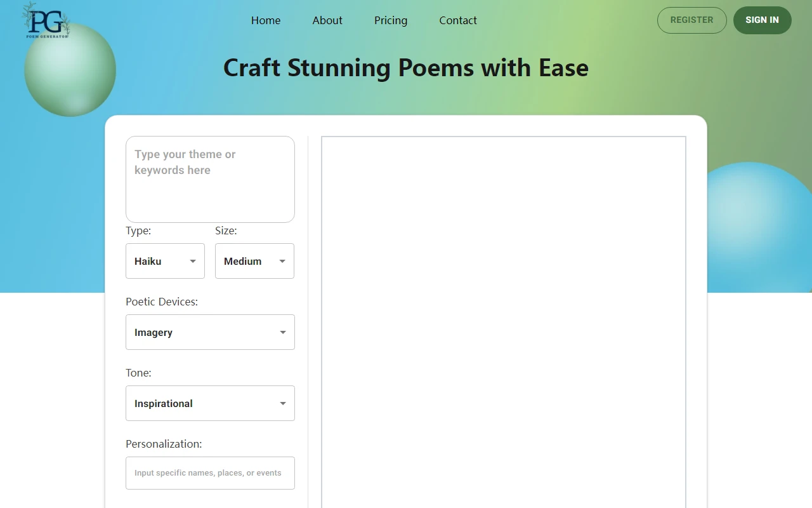Click the PG Poem Generator logo
The width and height of the screenshot is (812, 508).
tap(45, 20)
